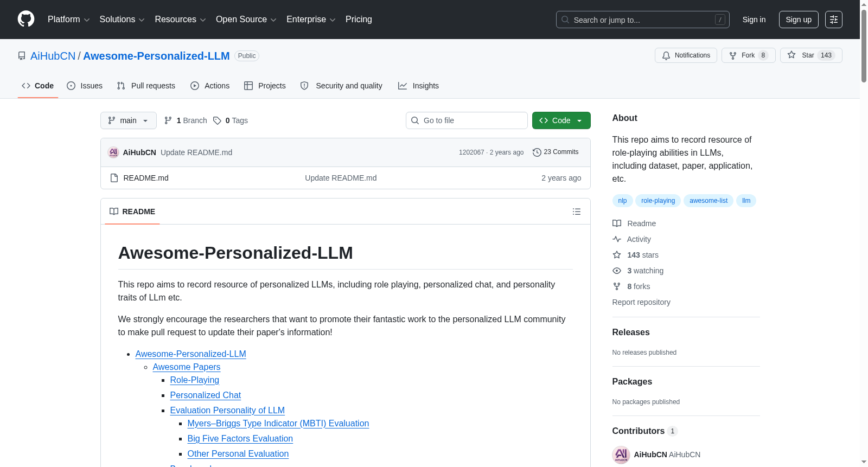This screenshot has height=467, width=868.
Task: Jump to Evaluation Personality of LLM
Action: coord(227,411)
